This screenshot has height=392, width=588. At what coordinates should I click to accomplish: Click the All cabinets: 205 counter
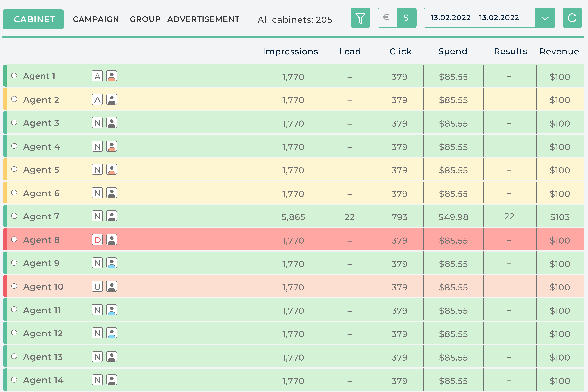click(295, 19)
